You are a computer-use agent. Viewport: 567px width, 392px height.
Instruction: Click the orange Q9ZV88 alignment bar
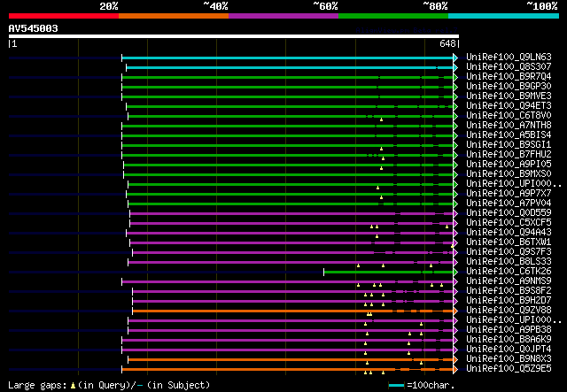pos(293,311)
